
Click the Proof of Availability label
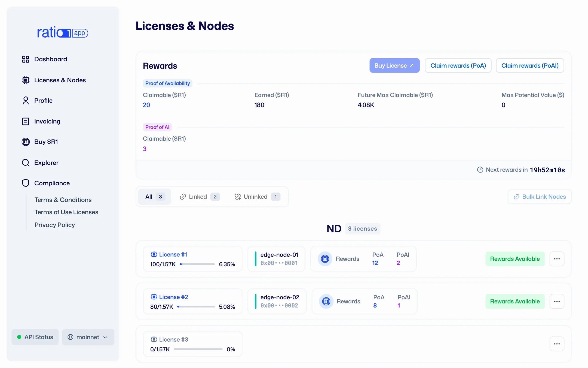coord(167,83)
